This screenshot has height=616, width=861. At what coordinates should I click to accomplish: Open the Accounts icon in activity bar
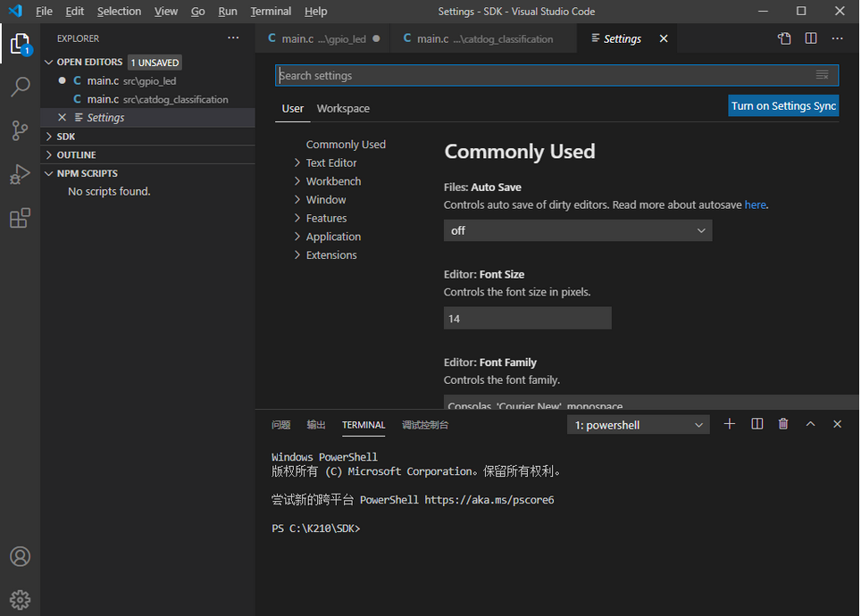click(21, 556)
